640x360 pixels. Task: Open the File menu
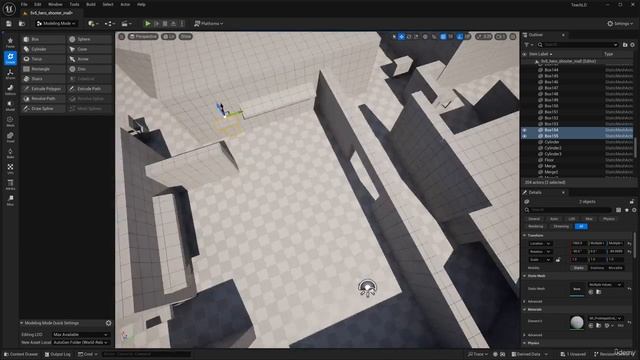24,4
